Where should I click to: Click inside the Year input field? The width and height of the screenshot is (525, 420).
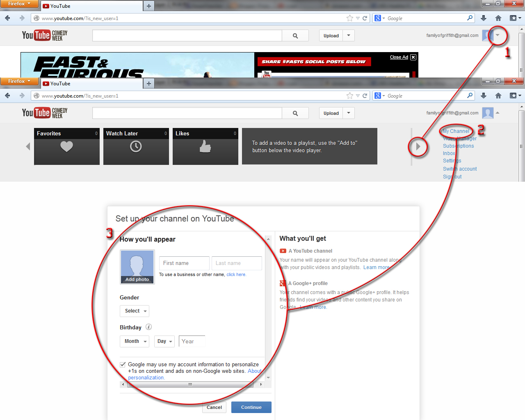click(192, 341)
